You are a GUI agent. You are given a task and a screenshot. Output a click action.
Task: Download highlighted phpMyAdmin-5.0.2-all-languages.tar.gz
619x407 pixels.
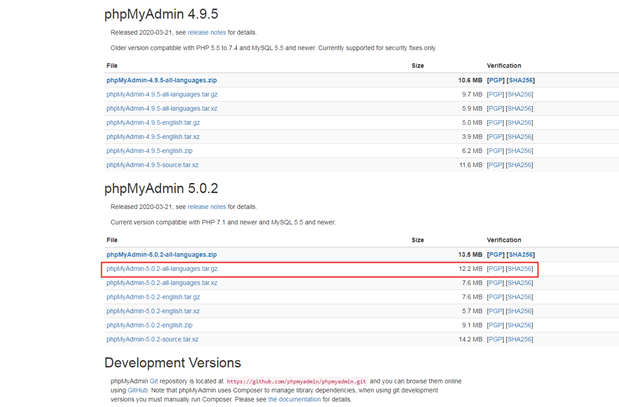pos(162,269)
